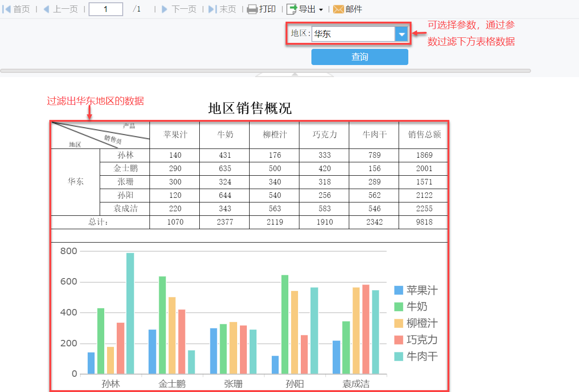The width and height of the screenshot is (579, 392).
Task: Jump to last page icon
Action: pos(212,9)
